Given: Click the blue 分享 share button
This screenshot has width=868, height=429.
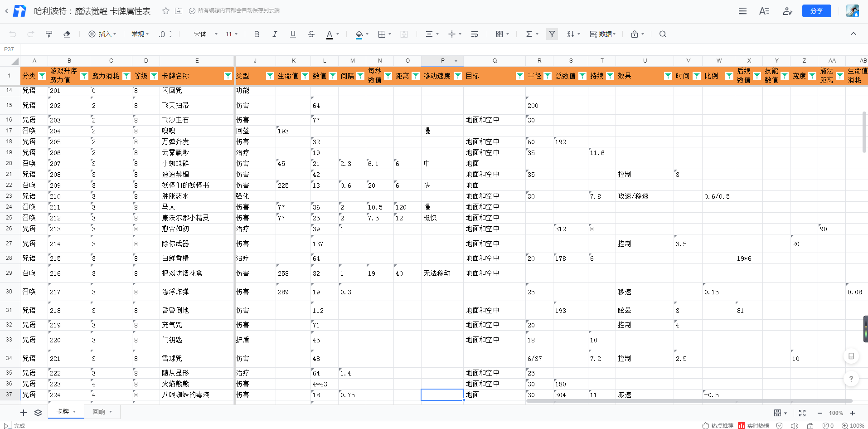Looking at the screenshot, I should click(x=816, y=11).
